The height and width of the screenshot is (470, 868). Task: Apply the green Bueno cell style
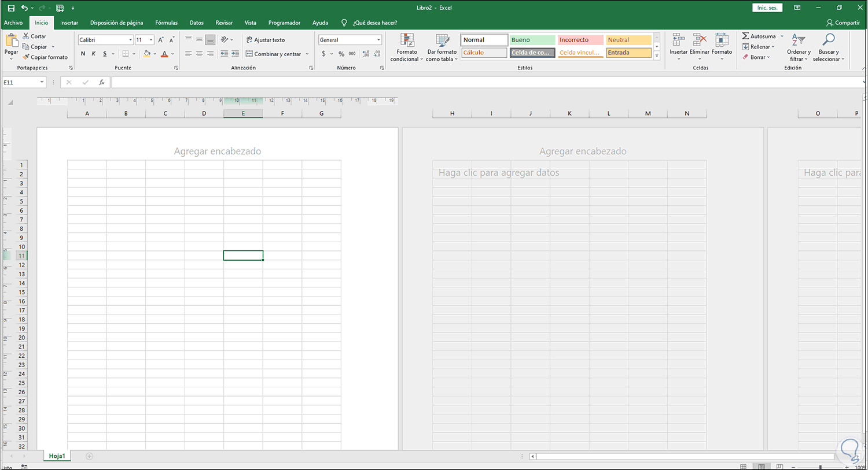(x=532, y=40)
